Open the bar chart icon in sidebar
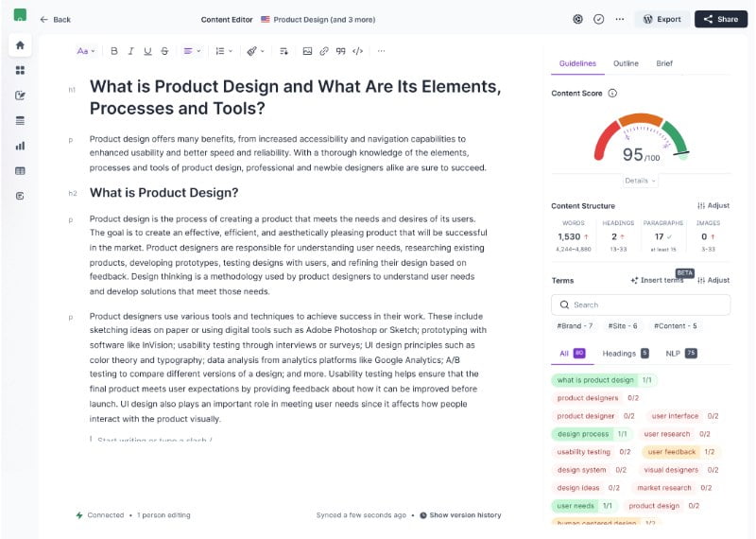Viewport: 756px width, 539px height. click(20, 146)
